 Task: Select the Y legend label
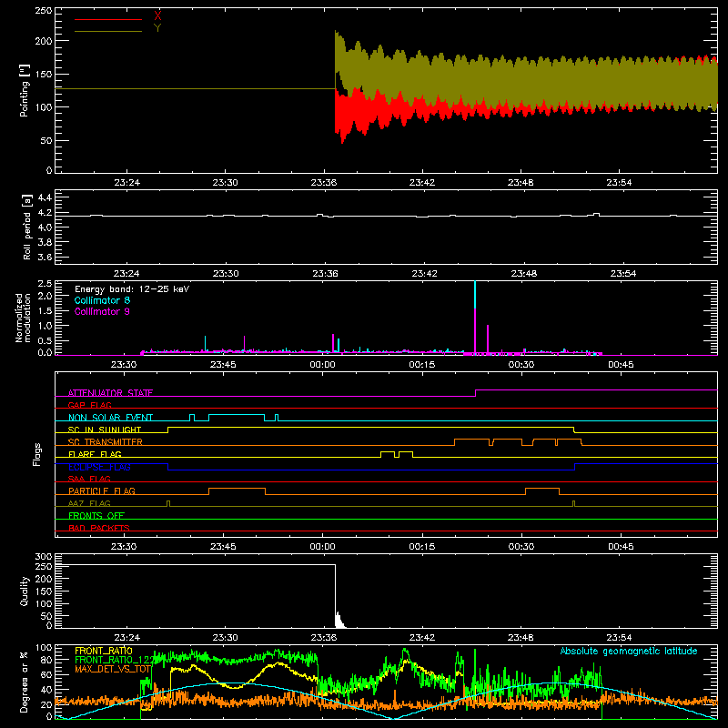tap(157, 27)
